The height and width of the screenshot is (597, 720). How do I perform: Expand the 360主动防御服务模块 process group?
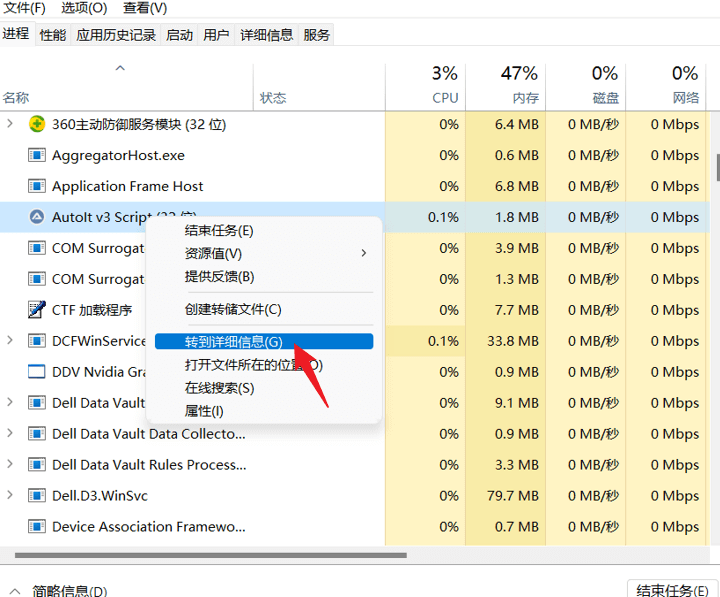pyautogui.click(x=10, y=124)
